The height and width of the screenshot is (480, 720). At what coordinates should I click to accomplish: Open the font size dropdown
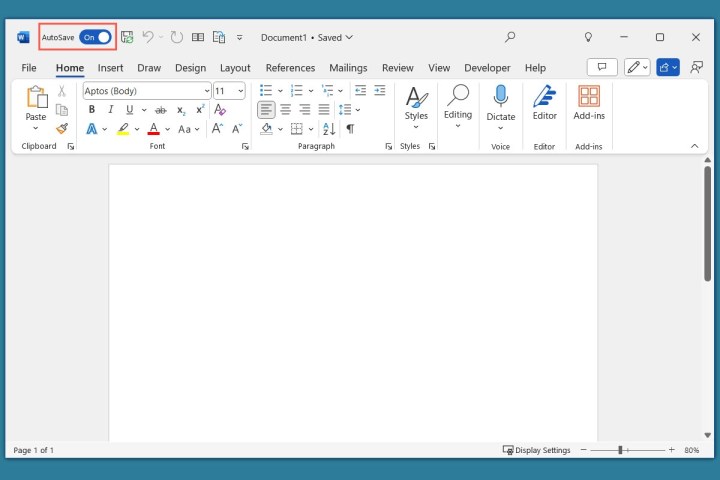point(240,91)
